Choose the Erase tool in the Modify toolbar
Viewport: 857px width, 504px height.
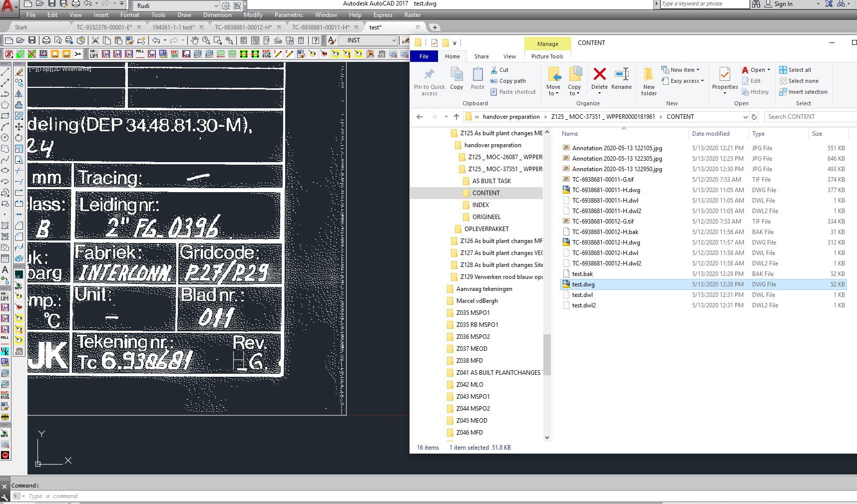tap(19, 71)
